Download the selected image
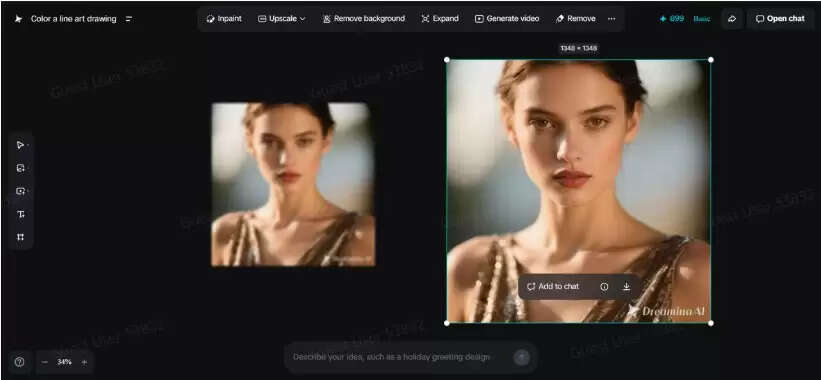 point(626,287)
